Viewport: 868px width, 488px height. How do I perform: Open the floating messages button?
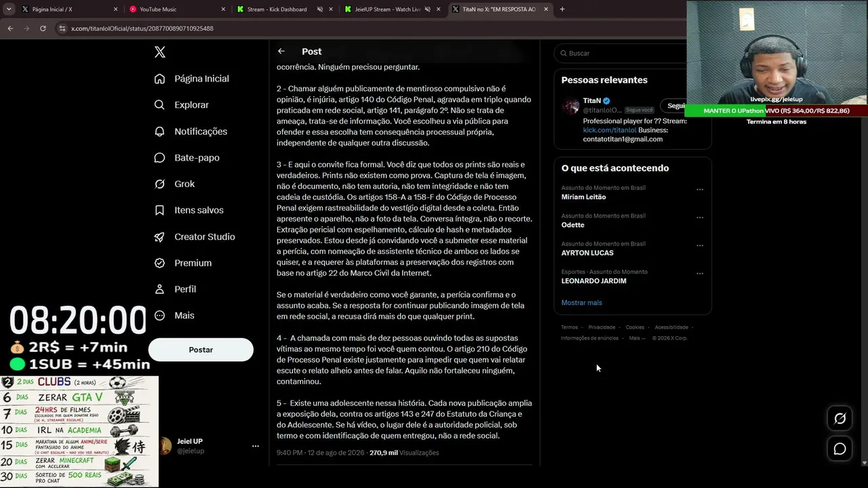click(x=840, y=449)
